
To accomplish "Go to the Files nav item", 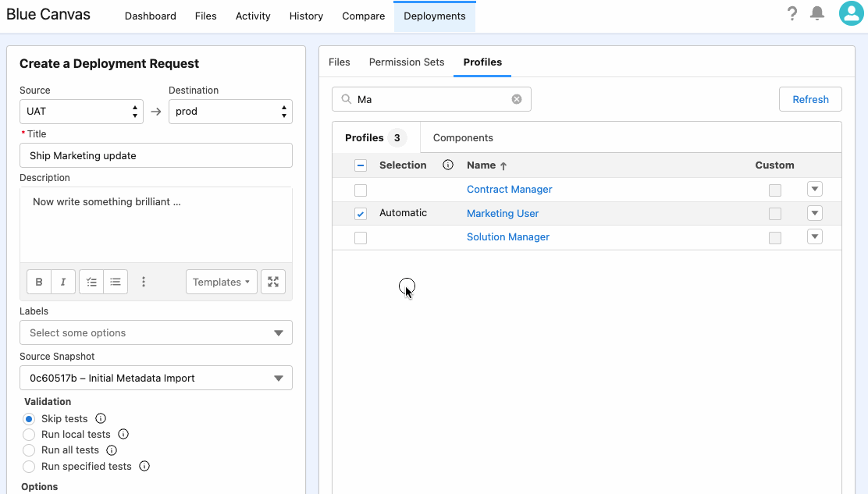I will (x=205, y=16).
